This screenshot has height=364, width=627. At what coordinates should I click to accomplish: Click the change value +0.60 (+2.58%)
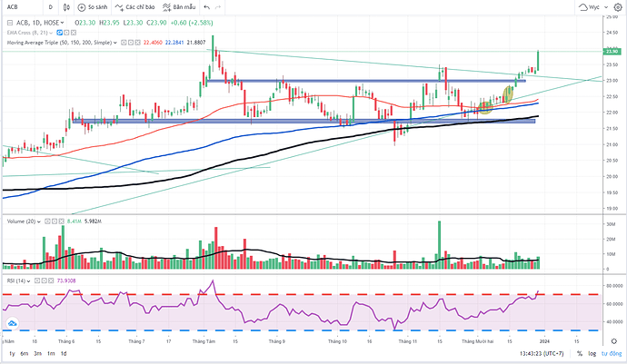click(192, 23)
